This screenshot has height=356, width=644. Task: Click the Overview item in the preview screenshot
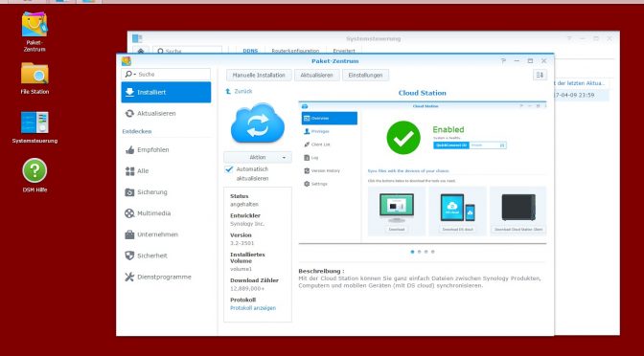pyautogui.click(x=330, y=118)
